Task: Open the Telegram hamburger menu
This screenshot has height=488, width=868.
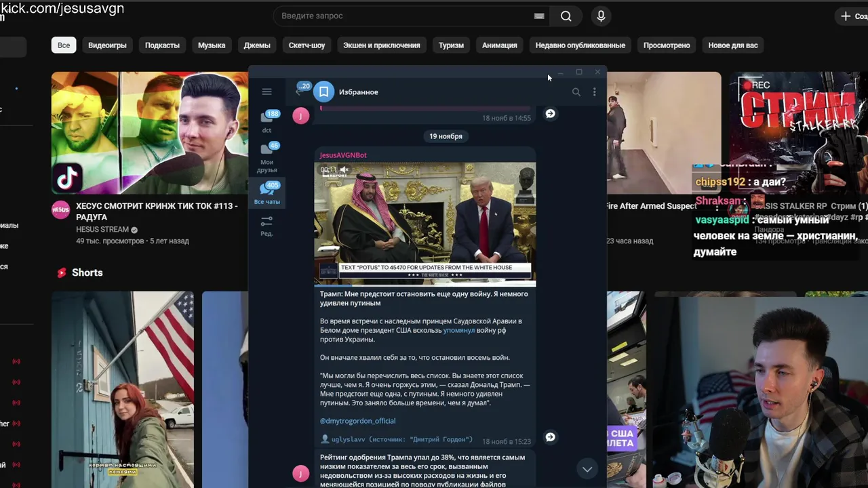Action: pos(267,91)
